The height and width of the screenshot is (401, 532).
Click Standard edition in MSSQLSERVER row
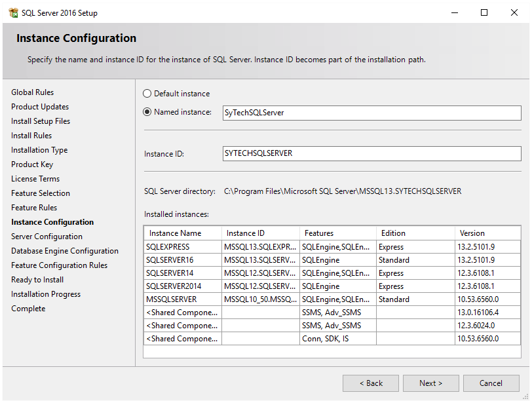click(x=415, y=299)
